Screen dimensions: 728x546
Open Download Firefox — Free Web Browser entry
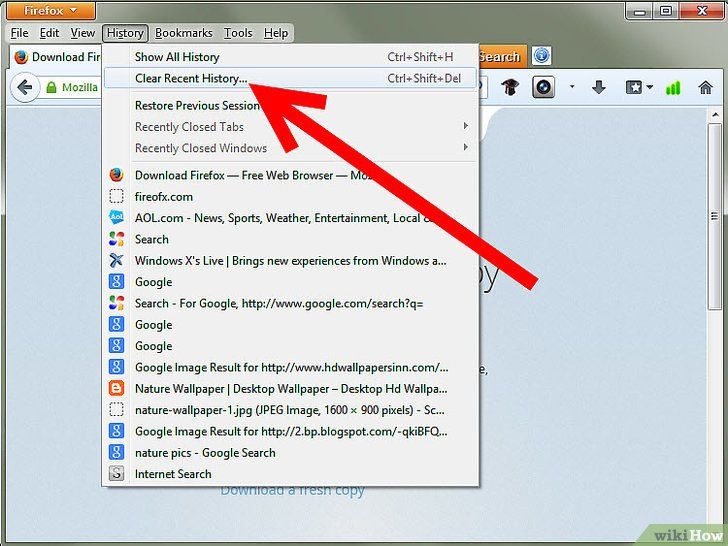click(290, 175)
